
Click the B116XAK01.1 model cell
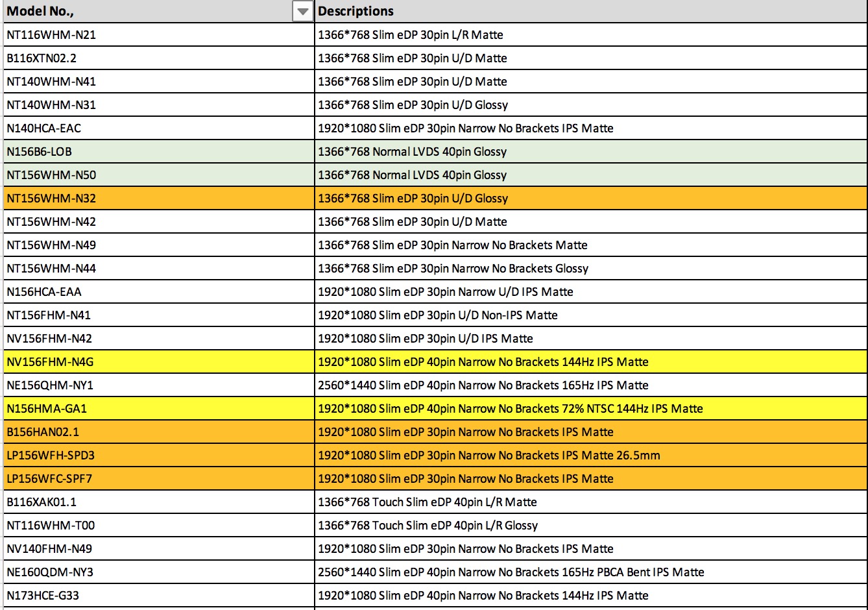pos(158,502)
